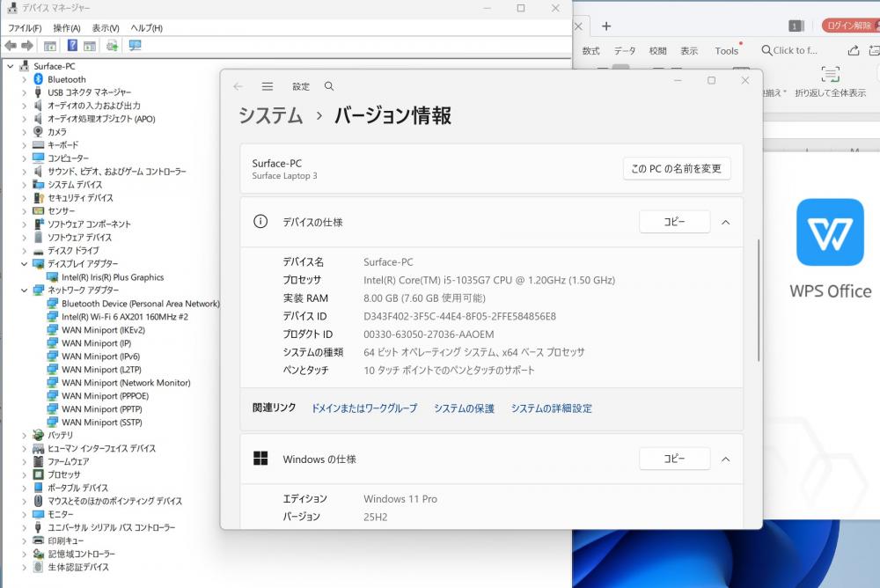Click the Back arrow in Device Manager toolbar
The height and width of the screenshot is (588, 880).
[10, 46]
